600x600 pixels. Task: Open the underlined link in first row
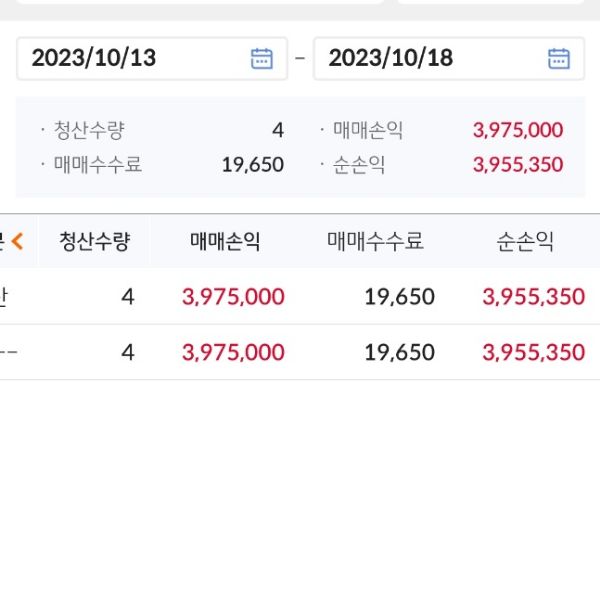tap(5, 296)
